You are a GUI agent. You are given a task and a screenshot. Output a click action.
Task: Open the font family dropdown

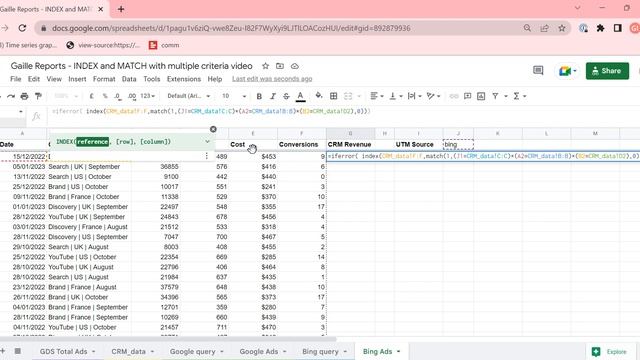[x=189, y=96]
